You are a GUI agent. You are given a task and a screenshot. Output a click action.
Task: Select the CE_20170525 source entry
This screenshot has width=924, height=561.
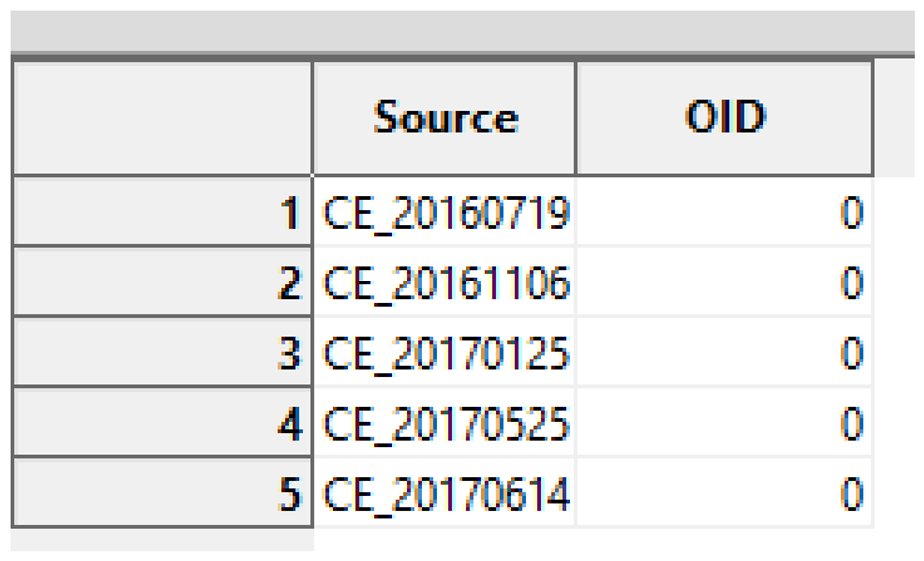coord(447,424)
